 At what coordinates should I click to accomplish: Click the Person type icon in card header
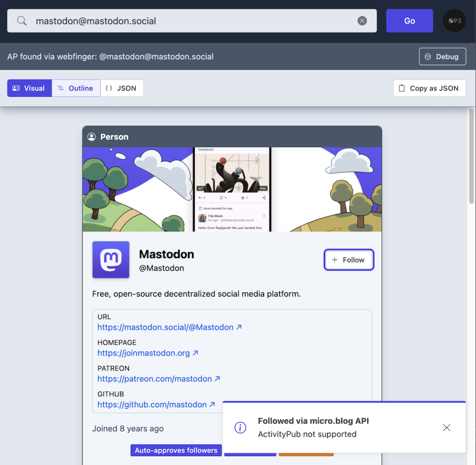[x=91, y=137]
